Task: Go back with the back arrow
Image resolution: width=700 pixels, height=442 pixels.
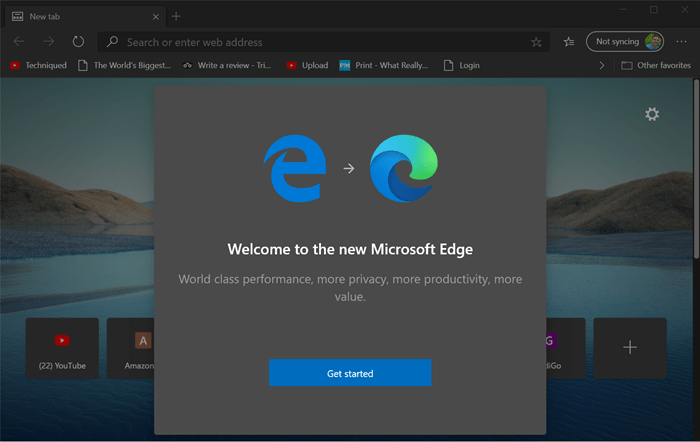Action: click(x=19, y=42)
